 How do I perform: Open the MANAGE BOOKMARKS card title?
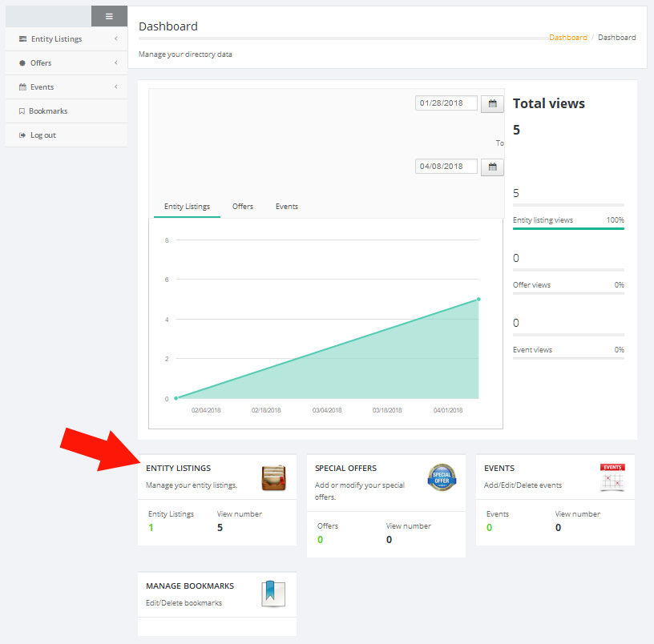[x=190, y=586]
